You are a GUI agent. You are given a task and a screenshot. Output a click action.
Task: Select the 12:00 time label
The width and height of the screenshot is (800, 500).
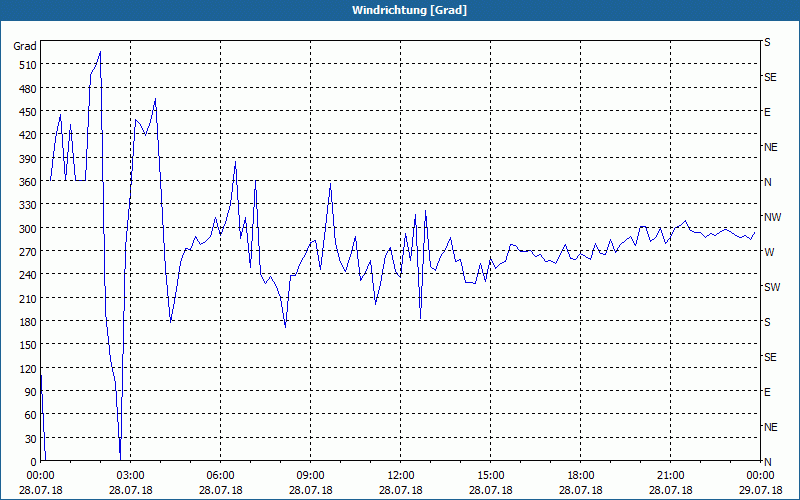point(401,476)
